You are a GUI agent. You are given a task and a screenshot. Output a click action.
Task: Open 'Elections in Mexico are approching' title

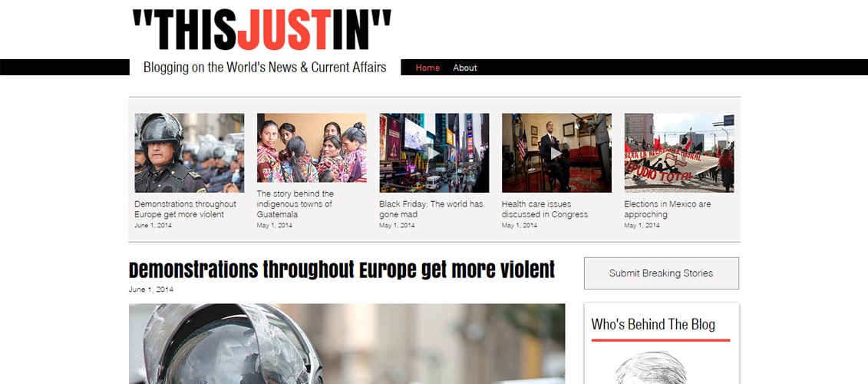(x=668, y=209)
